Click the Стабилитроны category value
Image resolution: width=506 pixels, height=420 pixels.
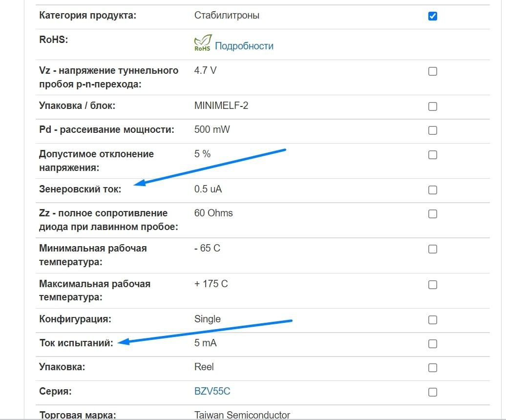point(227,15)
